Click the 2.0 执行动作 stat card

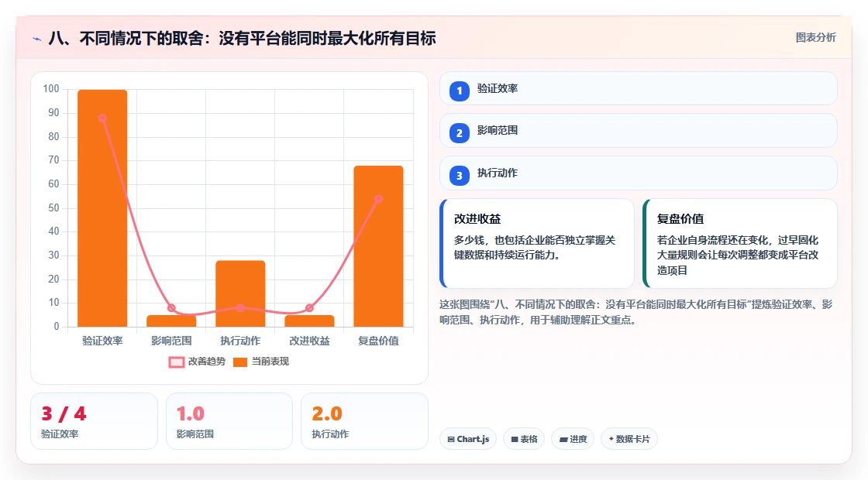pyautogui.click(x=364, y=421)
